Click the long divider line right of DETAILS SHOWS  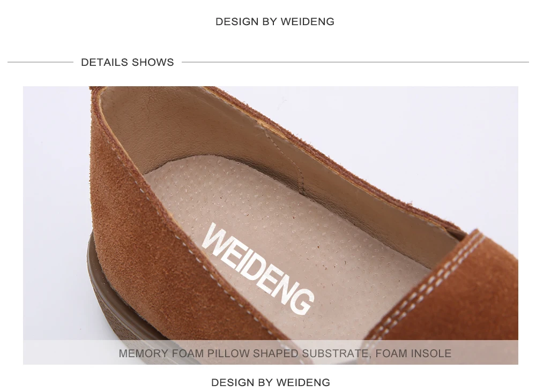point(355,62)
